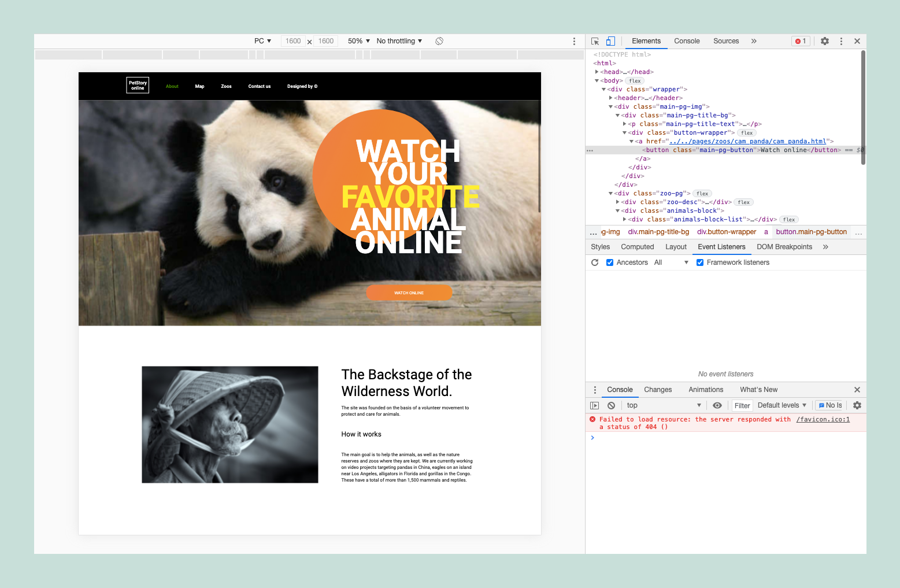Open the No throttling dropdown
The height and width of the screenshot is (588, 900).
pos(399,41)
